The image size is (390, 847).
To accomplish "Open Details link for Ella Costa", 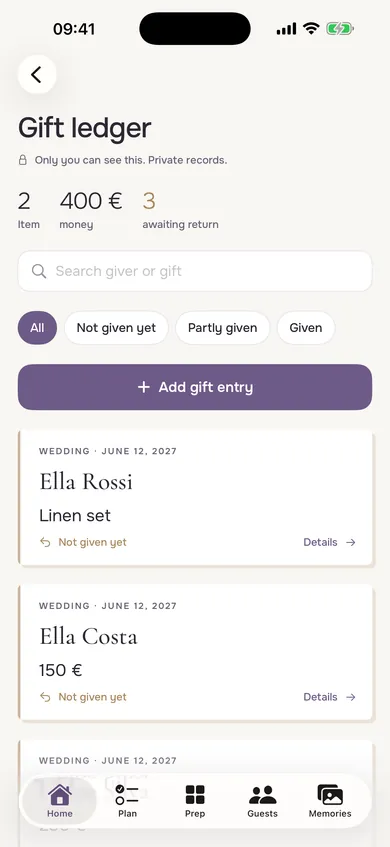I will [x=330, y=697].
